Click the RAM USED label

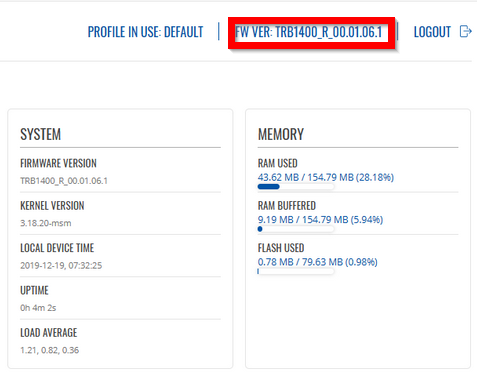coord(278,163)
